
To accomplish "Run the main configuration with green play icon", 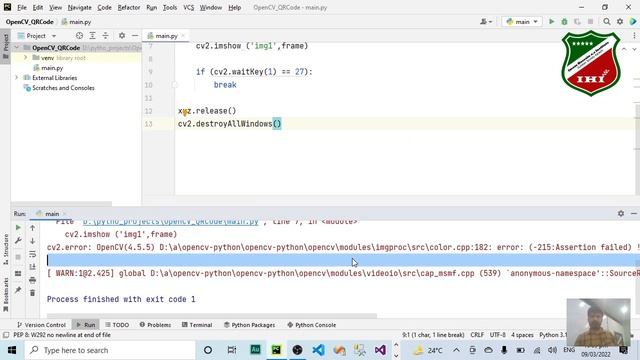I will pos(551,22).
